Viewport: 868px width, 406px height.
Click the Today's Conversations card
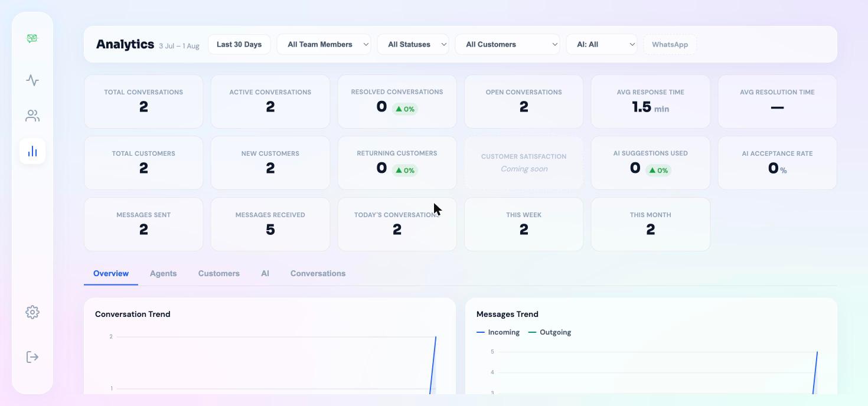tap(397, 224)
